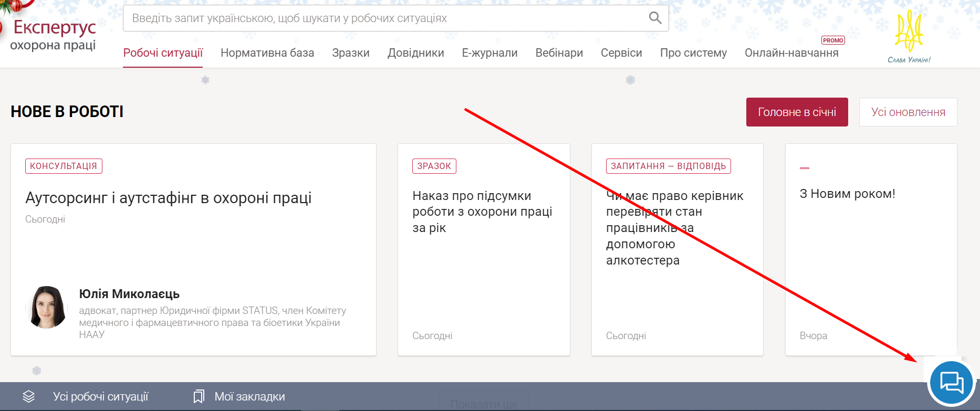Click Вчора date on З Новим роком card
Screen dimensions: 980x411
(x=813, y=336)
